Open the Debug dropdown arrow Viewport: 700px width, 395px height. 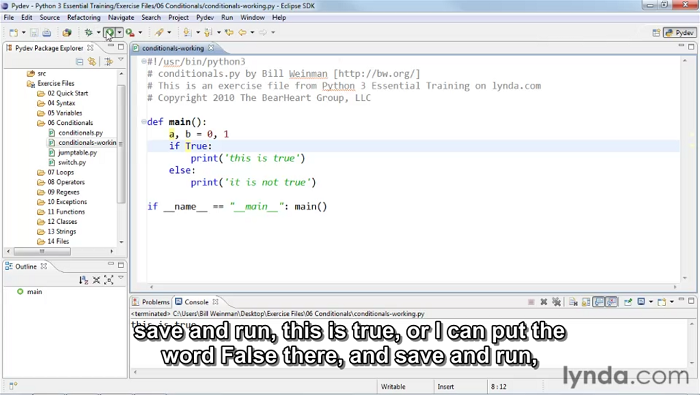pos(98,33)
